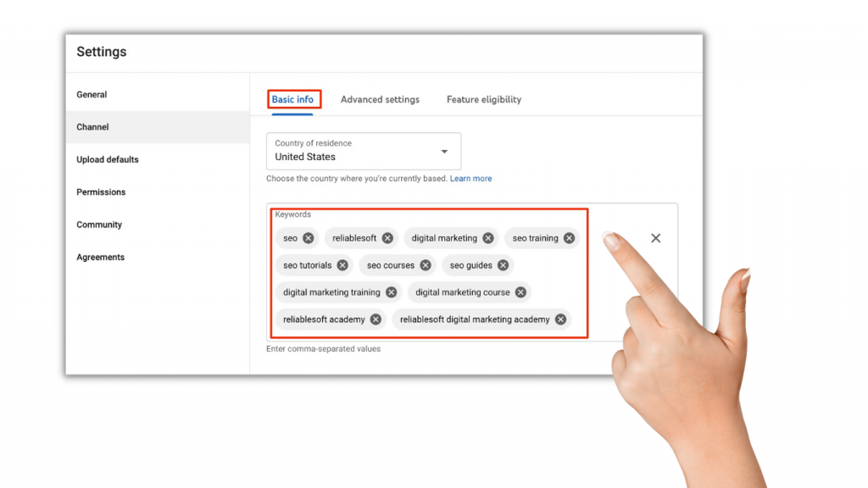The image size is (868, 488).
Task: Open the Agreements section
Action: [x=158, y=258]
